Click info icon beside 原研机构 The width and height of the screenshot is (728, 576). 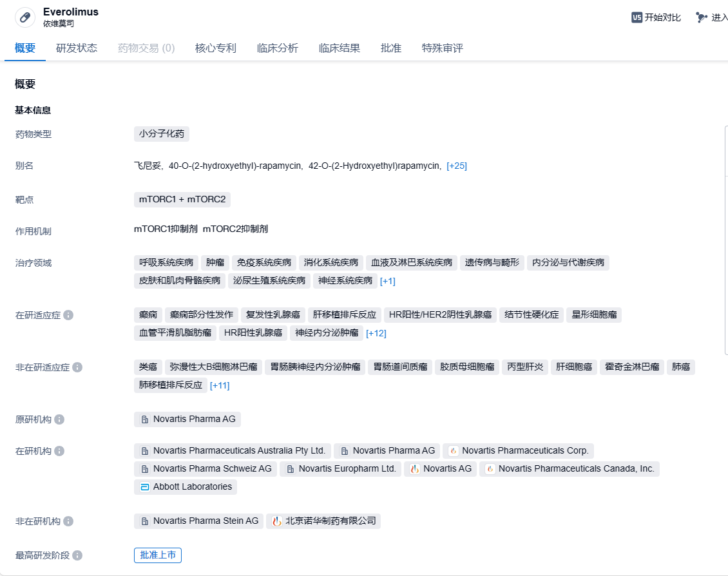(59, 419)
